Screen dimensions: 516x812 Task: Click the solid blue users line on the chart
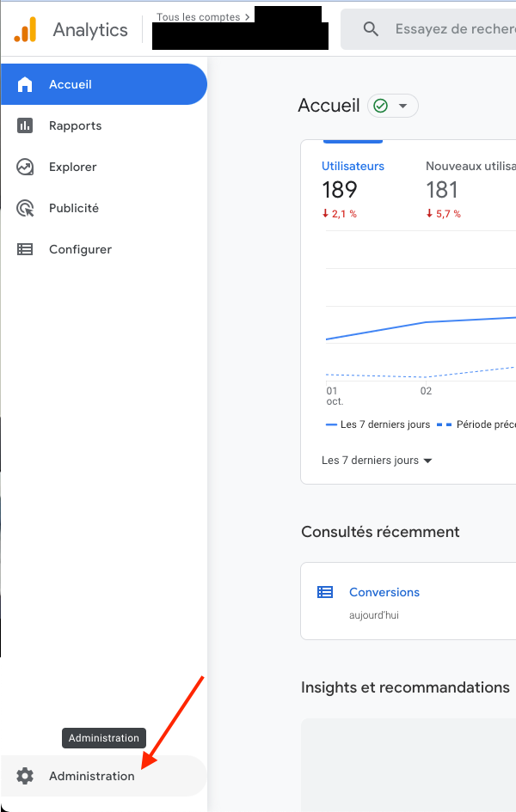426,322
